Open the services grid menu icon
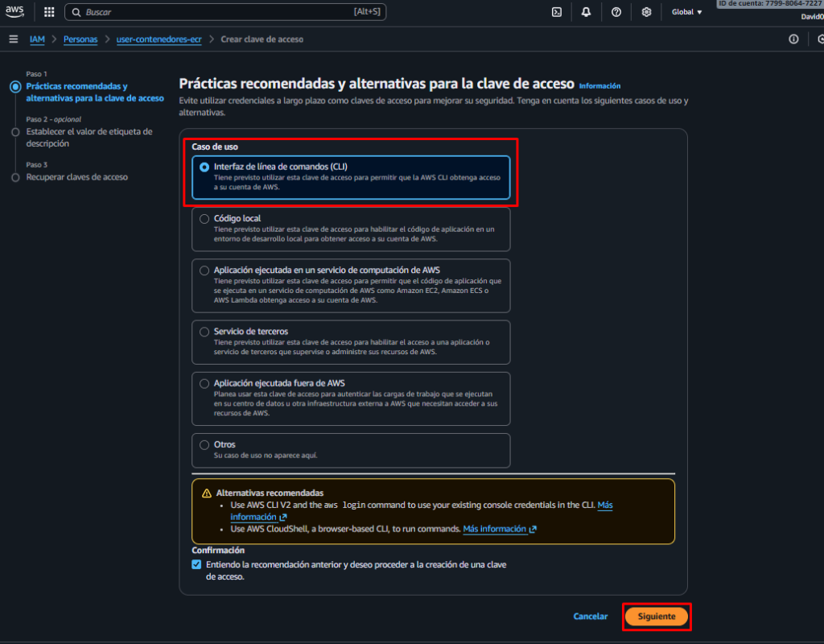Screen dimensions: 824x644 click(x=49, y=12)
